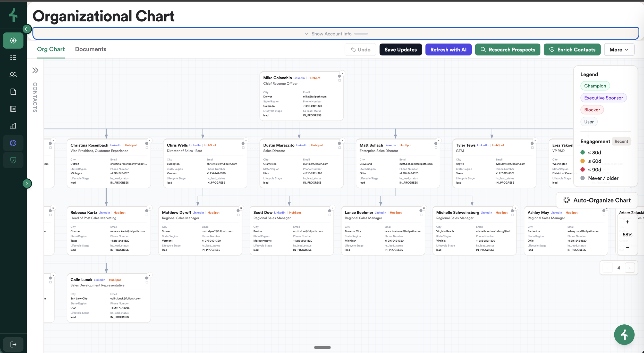Select the Auto-Organize Chart radio option

coord(566,200)
